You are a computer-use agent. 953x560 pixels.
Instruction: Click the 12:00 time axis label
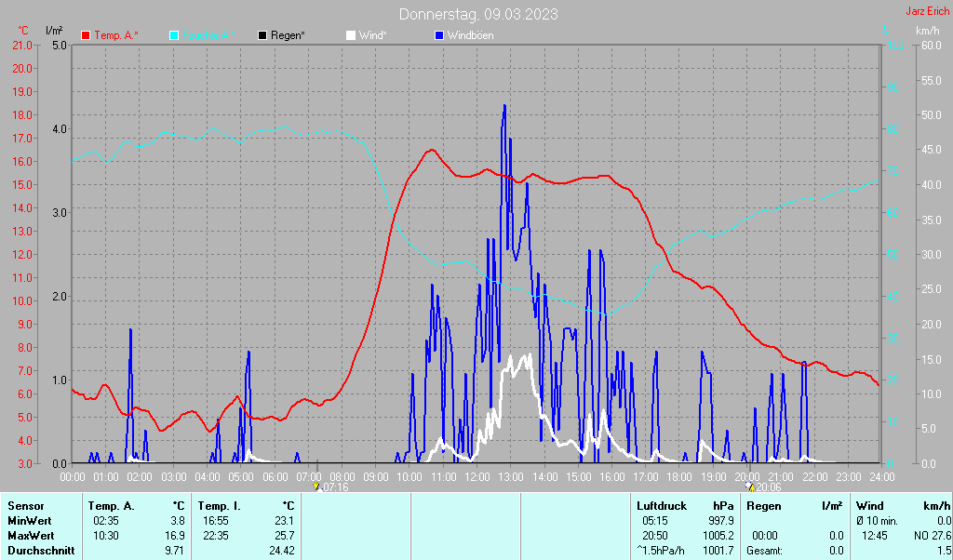[x=476, y=477]
